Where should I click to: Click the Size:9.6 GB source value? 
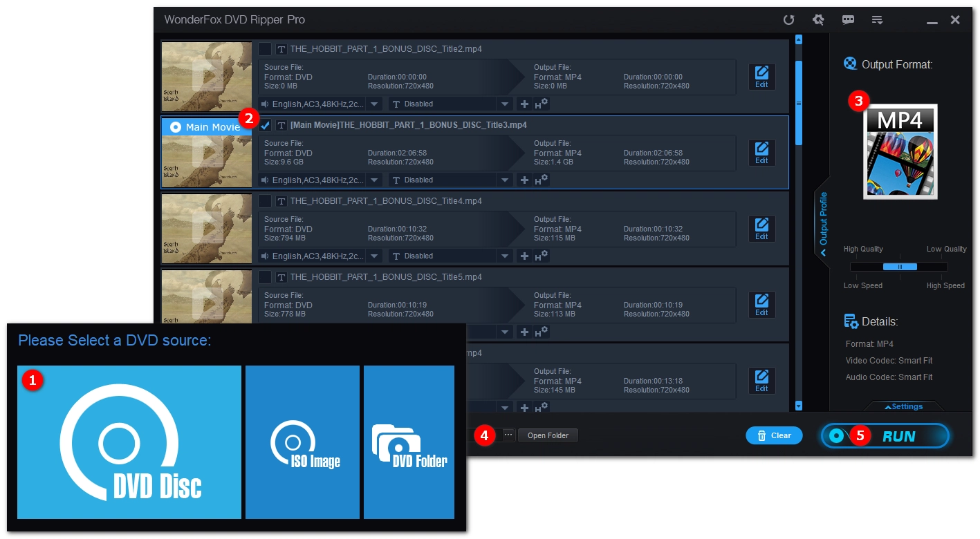pyautogui.click(x=284, y=162)
